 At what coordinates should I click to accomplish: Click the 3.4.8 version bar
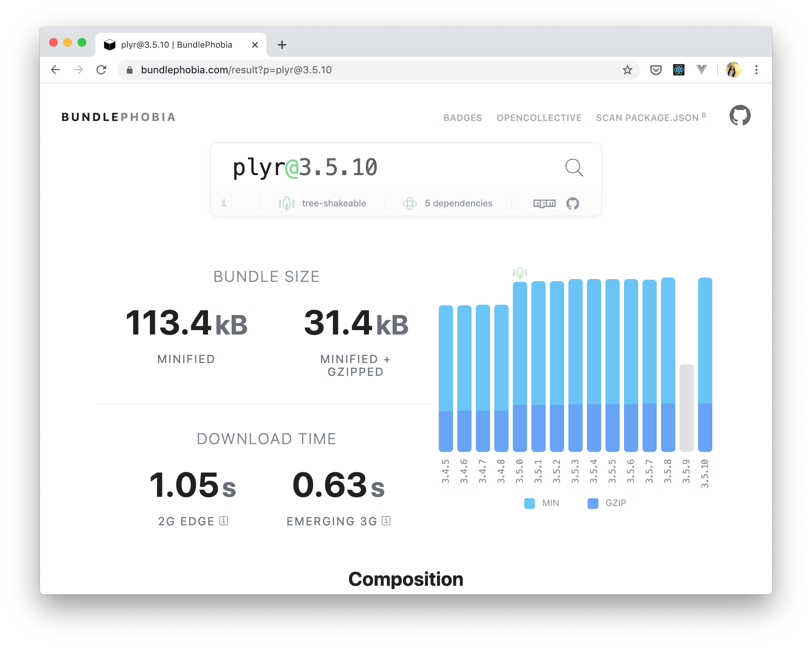click(501, 378)
